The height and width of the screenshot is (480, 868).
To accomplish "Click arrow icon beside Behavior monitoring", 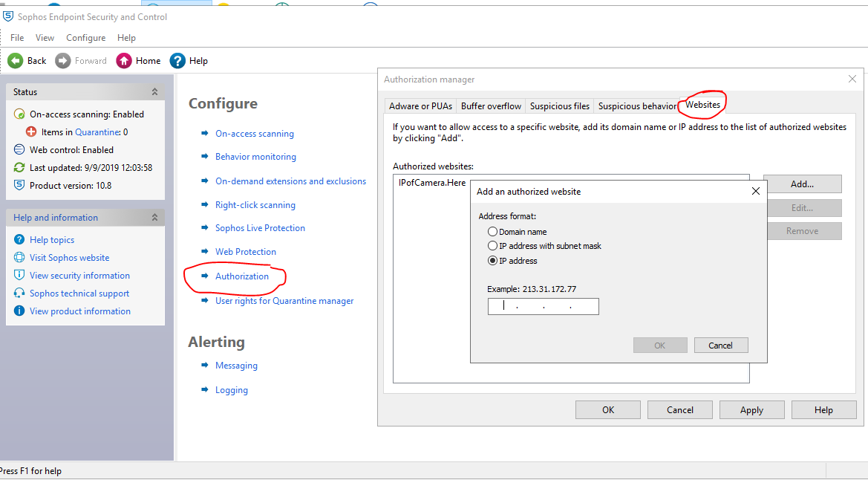I will coord(204,156).
